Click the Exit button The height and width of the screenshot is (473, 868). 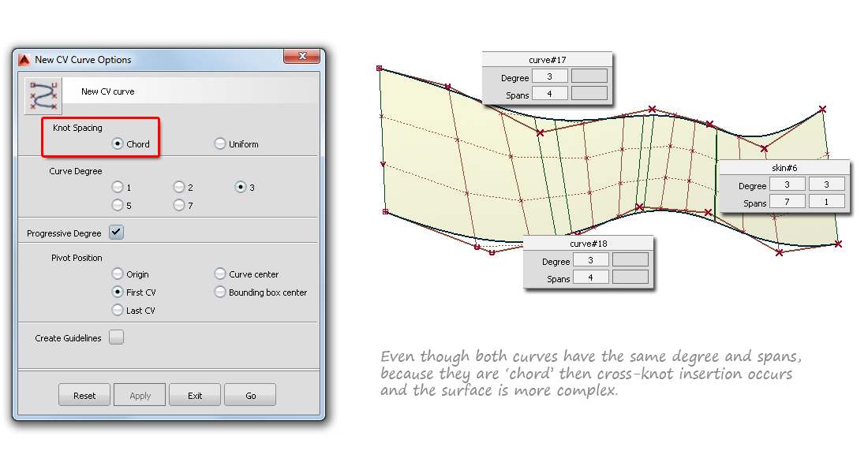[x=194, y=394]
